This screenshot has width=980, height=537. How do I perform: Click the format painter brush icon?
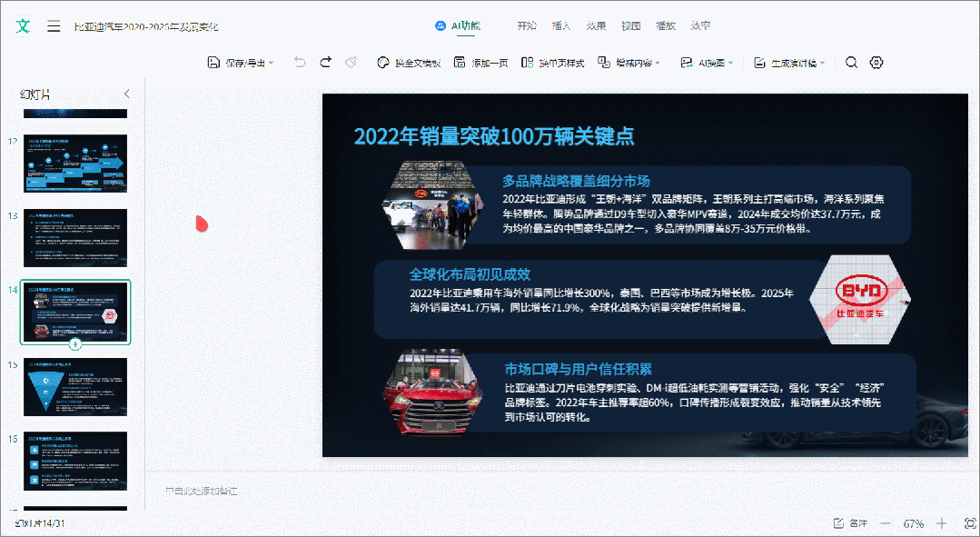click(x=351, y=62)
